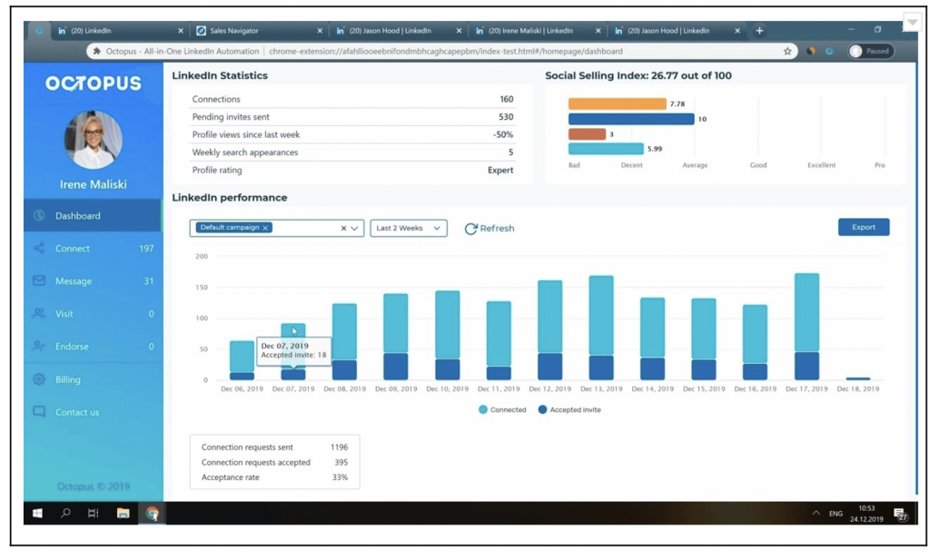
Task: Open File Explorer from taskbar
Action: pyautogui.click(x=123, y=513)
